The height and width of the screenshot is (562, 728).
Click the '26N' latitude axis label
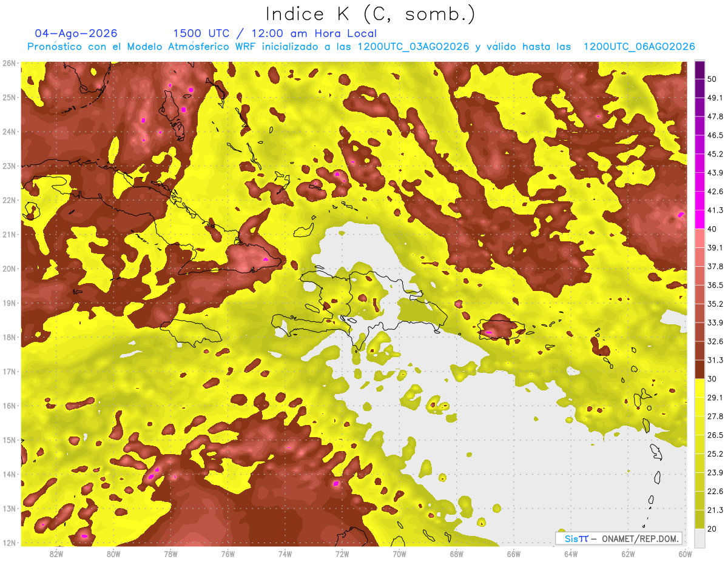(8, 63)
